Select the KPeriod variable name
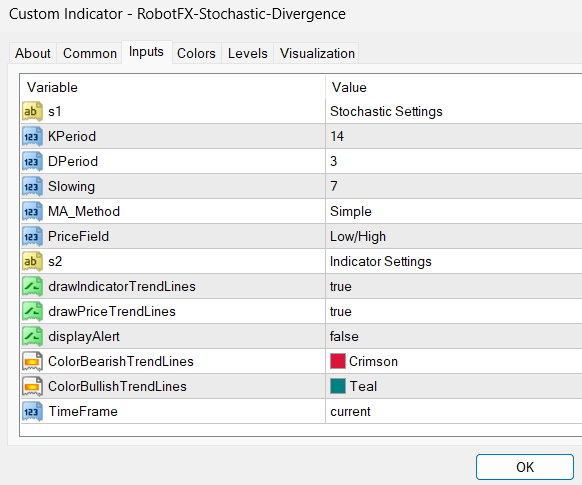The image size is (582, 485). pyautogui.click(x=72, y=136)
